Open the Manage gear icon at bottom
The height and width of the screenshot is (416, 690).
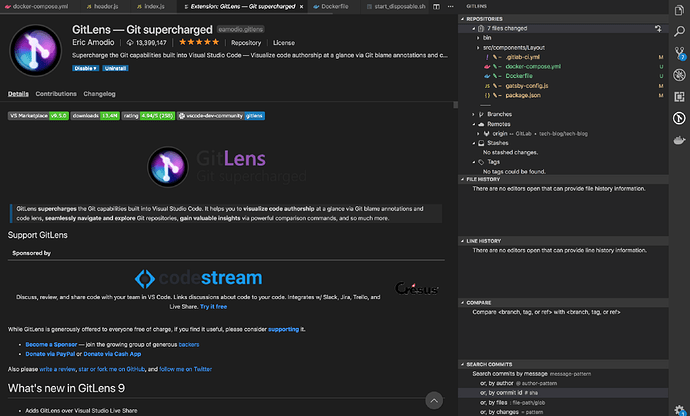(679, 410)
